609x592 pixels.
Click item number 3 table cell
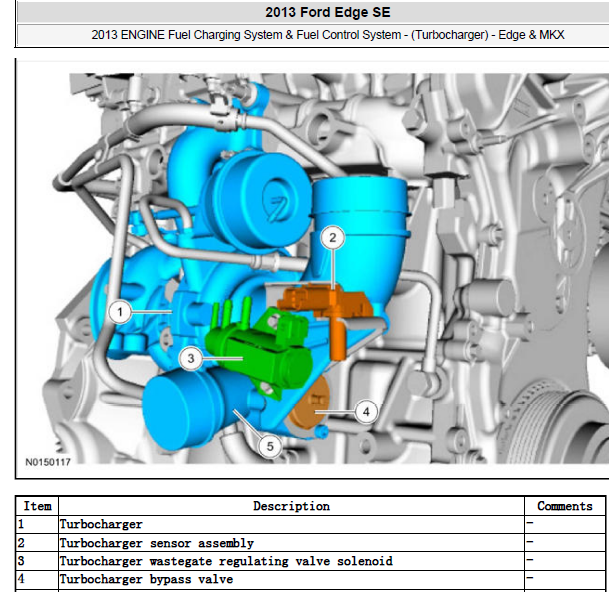pos(37,561)
